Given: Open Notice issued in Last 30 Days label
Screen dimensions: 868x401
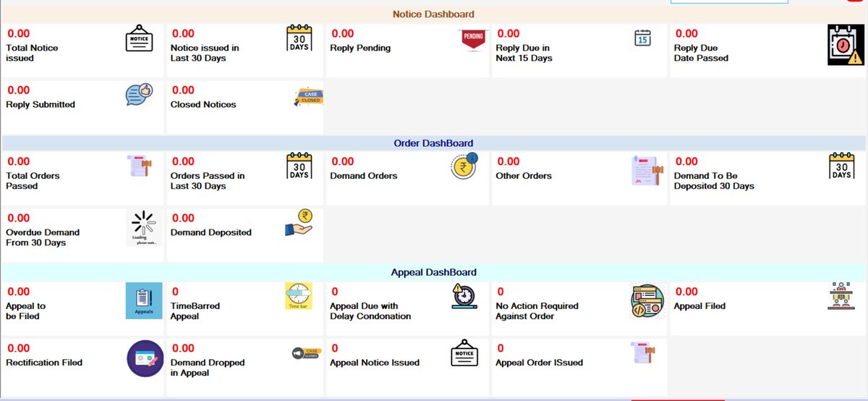Looking at the screenshot, I should pyautogui.click(x=205, y=53).
